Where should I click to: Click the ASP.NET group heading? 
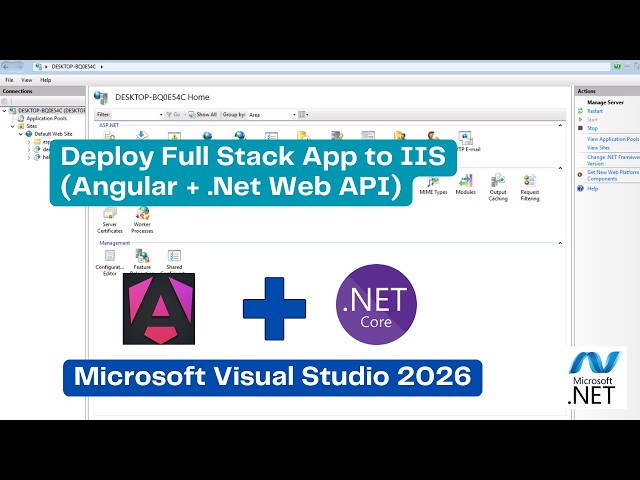click(x=109, y=125)
